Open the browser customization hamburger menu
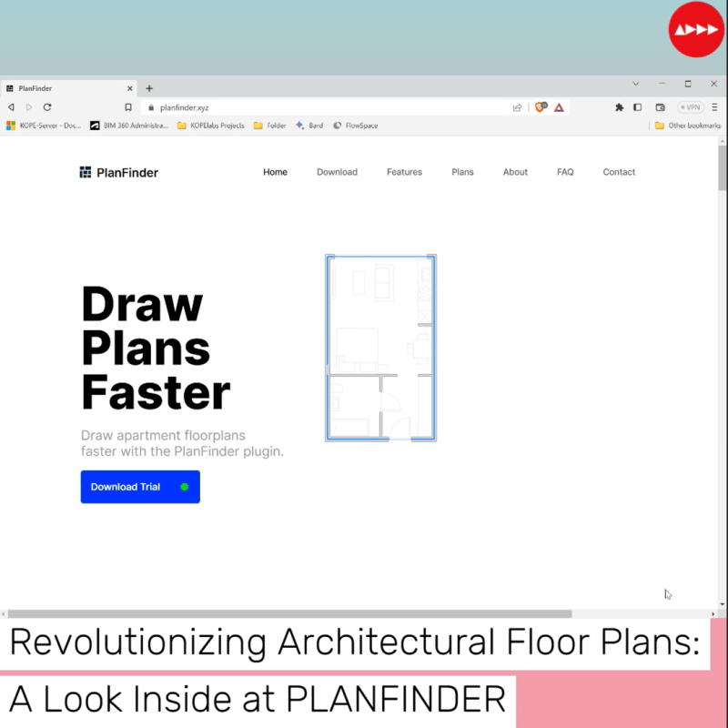Image resolution: width=728 pixels, height=728 pixels. (715, 106)
